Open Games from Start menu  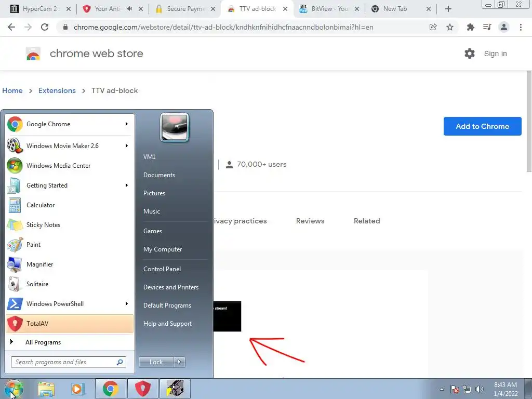[153, 231]
